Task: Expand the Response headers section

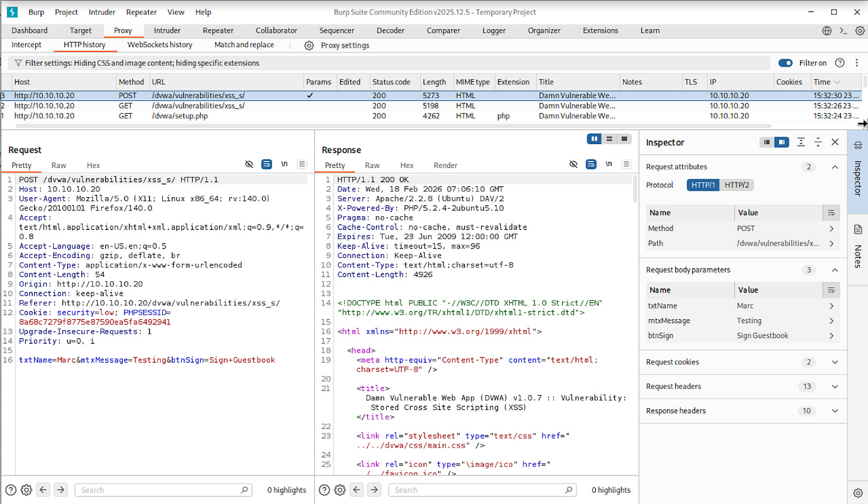Action: point(835,411)
